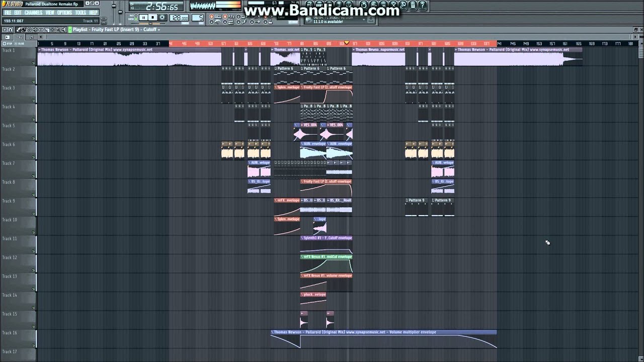The width and height of the screenshot is (644, 362).
Task: Open help via the question mark icon
Action: coord(422,6)
